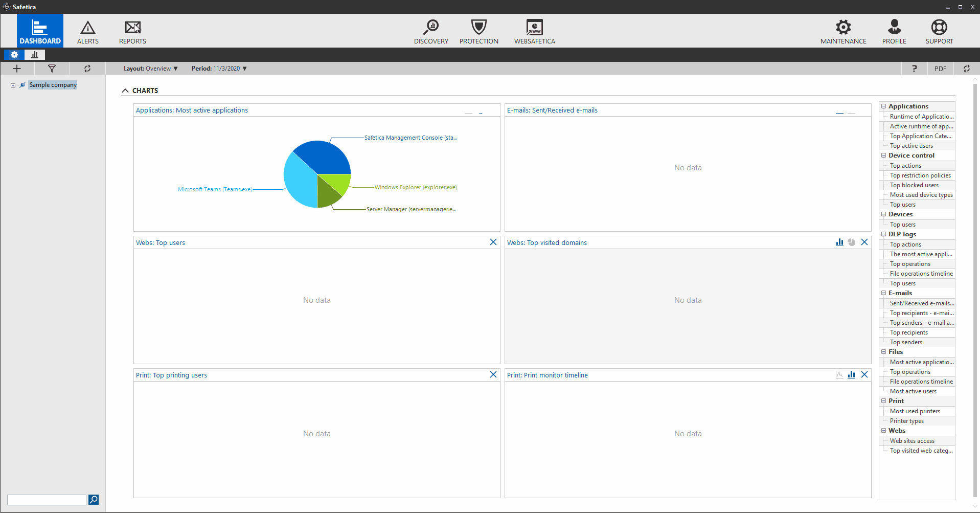The image size is (980, 513).
Task: Click the Server Manager pie label
Action: point(411,209)
